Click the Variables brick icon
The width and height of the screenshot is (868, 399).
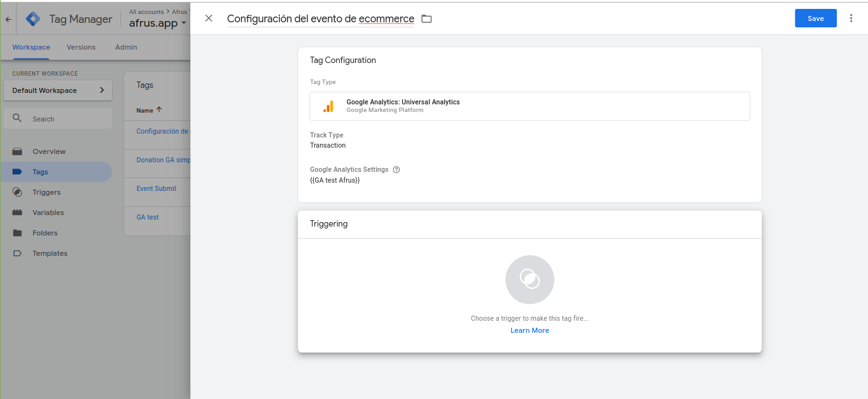click(17, 213)
